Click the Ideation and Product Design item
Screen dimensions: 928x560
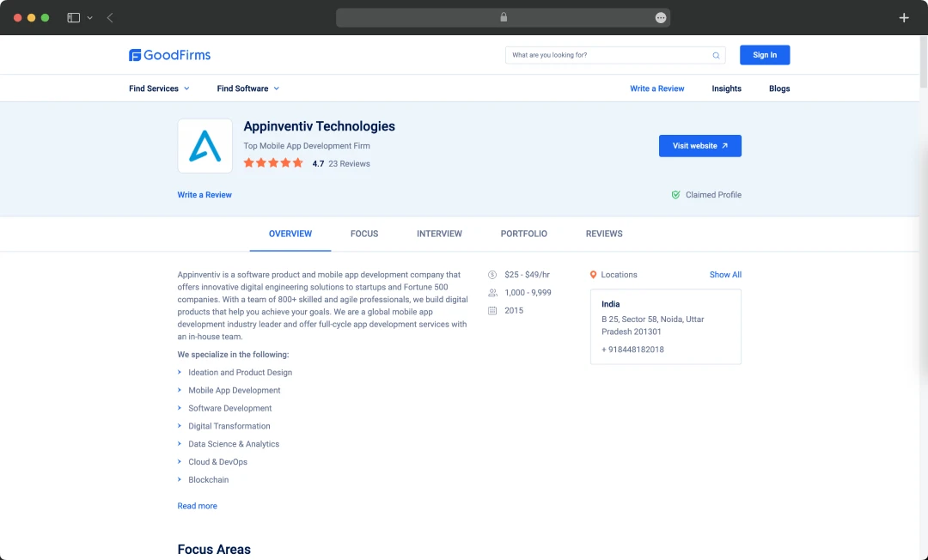pyautogui.click(x=241, y=373)
